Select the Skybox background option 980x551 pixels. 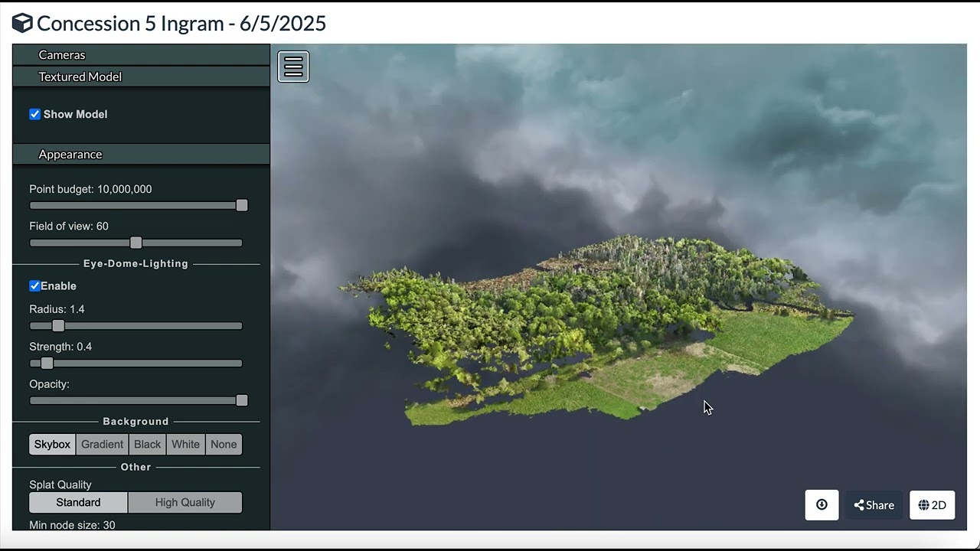pyautogui.click(x=52, y=445)
